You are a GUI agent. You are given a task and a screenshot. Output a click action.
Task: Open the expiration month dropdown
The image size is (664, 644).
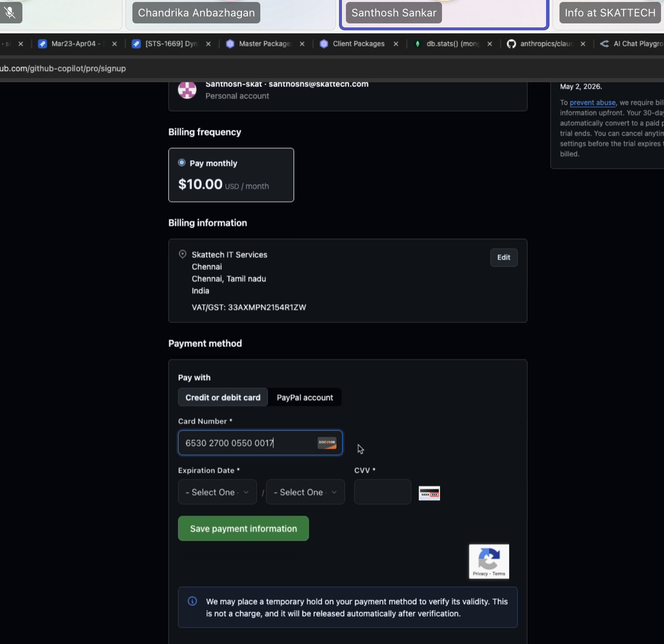(218, 492)
